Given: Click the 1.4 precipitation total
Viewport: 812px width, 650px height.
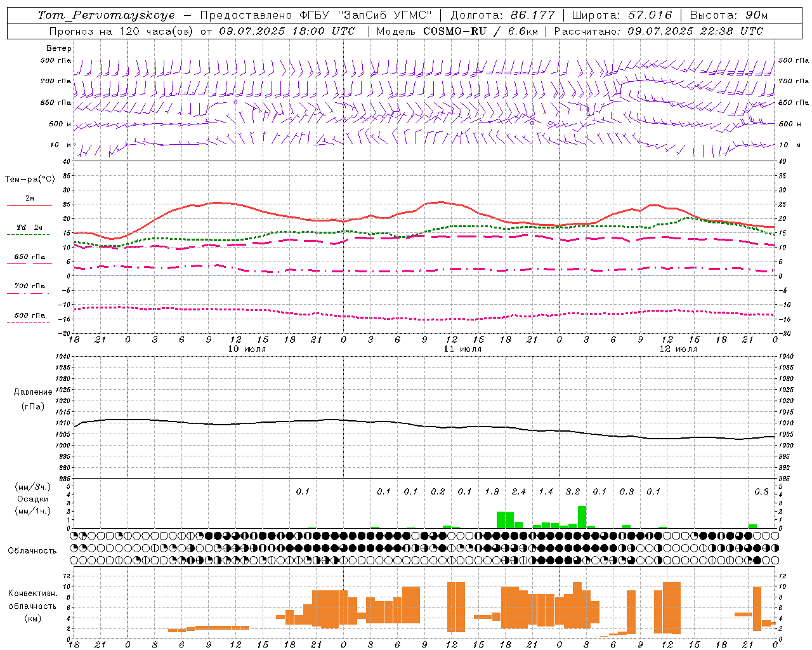Looking at the screenshot, I should coord(546,491).
